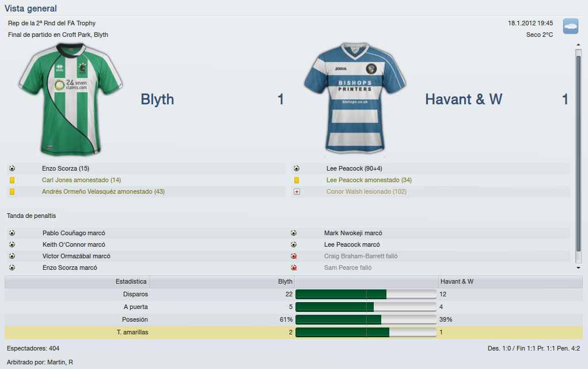Click the scroll up arrow of events list
Screen dimensions: 588x369
point(578,44)
